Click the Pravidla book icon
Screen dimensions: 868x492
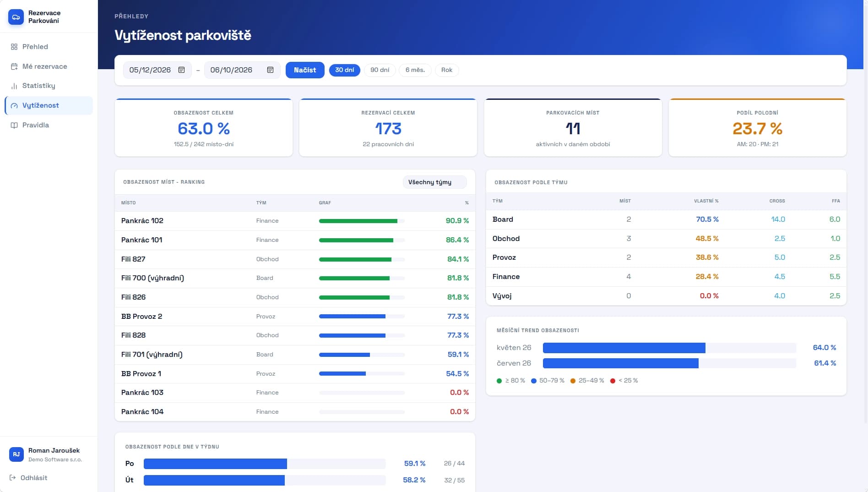(14, 125)
